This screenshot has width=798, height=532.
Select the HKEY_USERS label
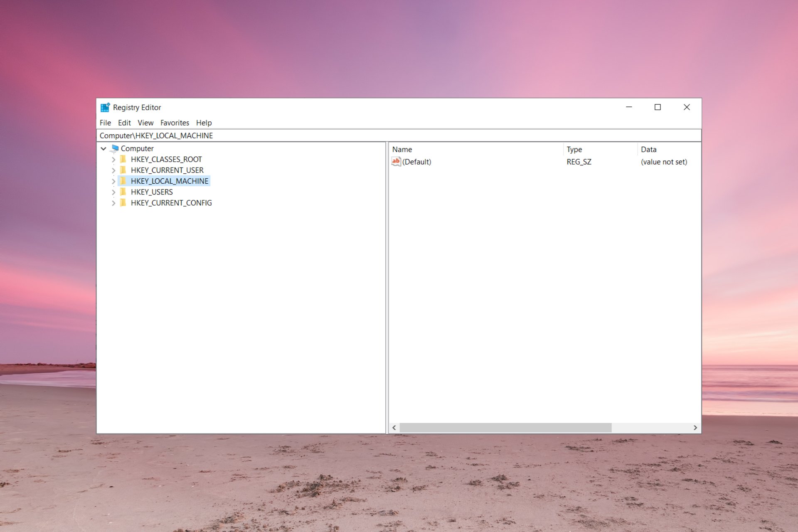tap(152, 192)
